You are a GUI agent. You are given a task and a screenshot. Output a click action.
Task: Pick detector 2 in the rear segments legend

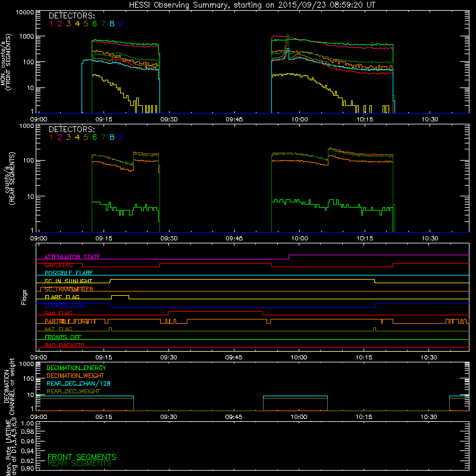coord(60,137)
